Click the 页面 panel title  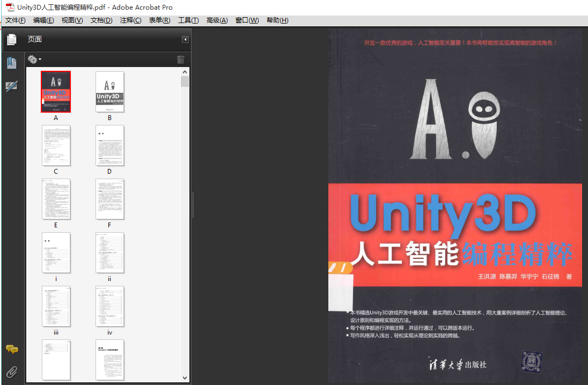pos(34,39)
